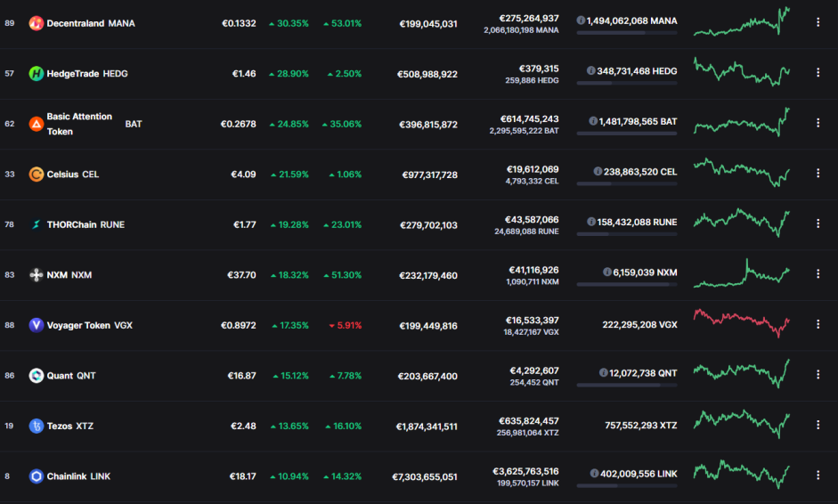Open the NXM 7-day price sparkline
Viewport: 838px width, 504px height.
pos(742,273)
